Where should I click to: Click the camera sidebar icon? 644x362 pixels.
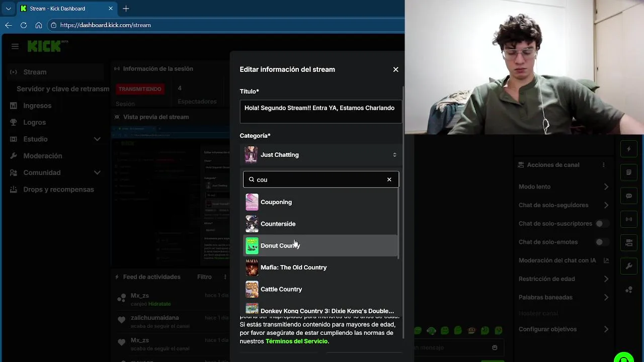(x=629, y=243)
